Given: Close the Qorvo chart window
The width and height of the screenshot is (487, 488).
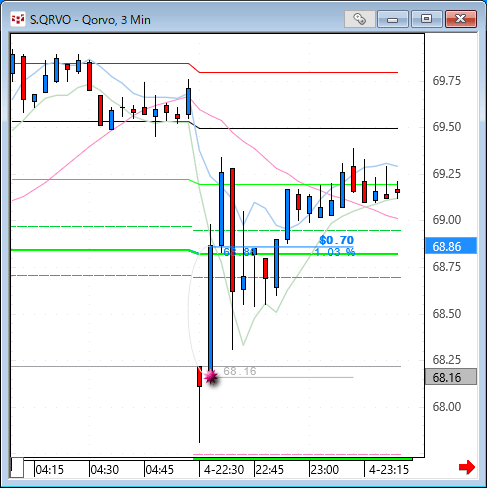Looking at the screenshot, I should pos(460,19).
